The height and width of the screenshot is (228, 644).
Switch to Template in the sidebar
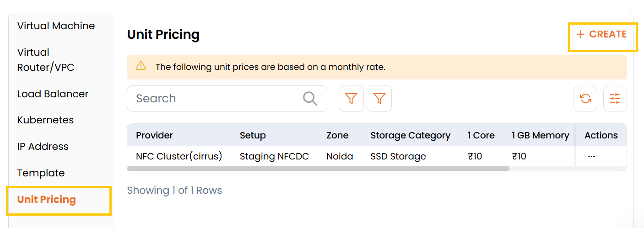coord(41,173)
